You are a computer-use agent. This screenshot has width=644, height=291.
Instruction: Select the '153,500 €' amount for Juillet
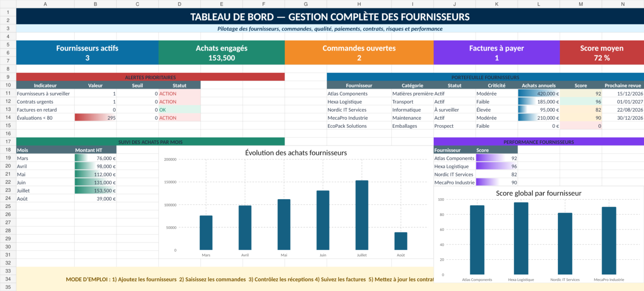95,190
